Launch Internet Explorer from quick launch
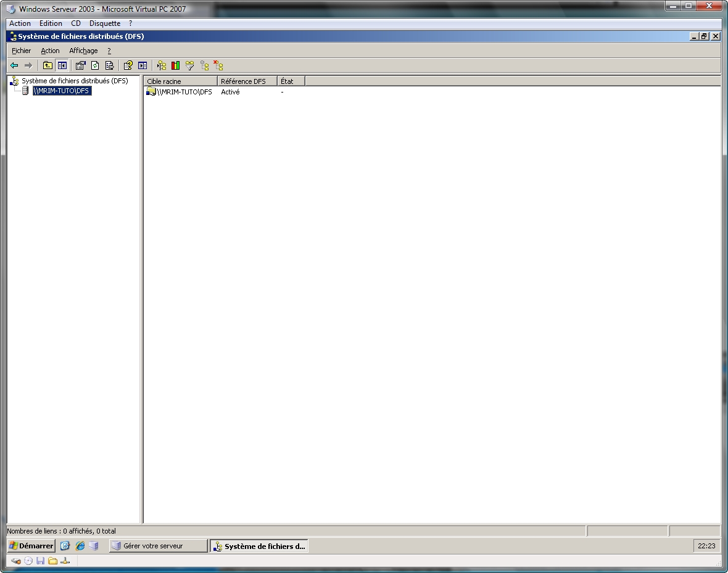Viewport: 728px width, 573px height. [80, 546]
